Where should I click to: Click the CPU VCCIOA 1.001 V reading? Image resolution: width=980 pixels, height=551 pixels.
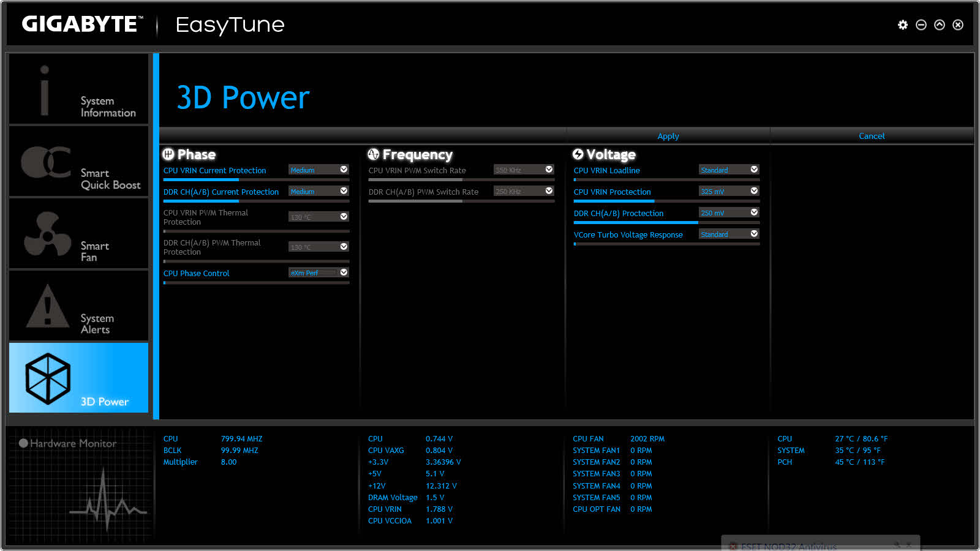click(x=439, y=521)
